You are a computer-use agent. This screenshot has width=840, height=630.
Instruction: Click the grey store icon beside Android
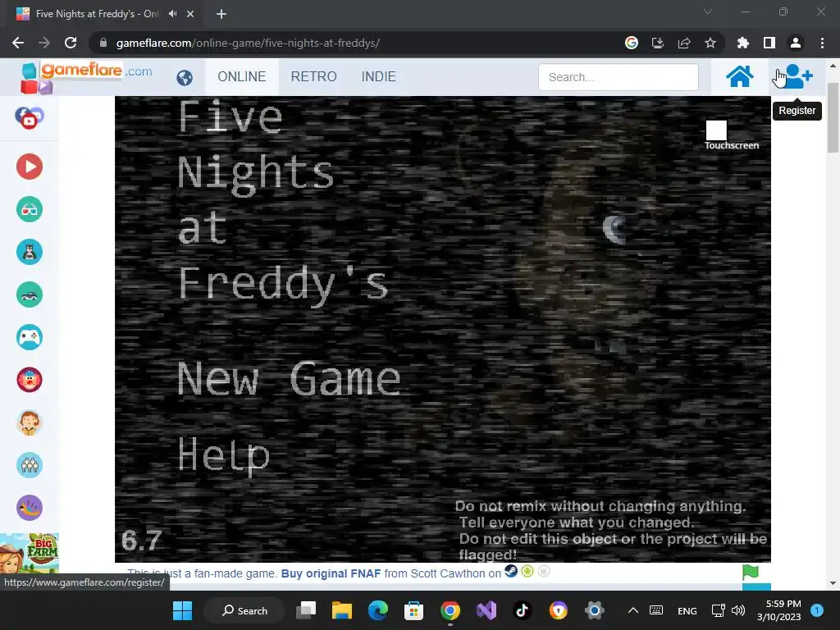[544, 571]
